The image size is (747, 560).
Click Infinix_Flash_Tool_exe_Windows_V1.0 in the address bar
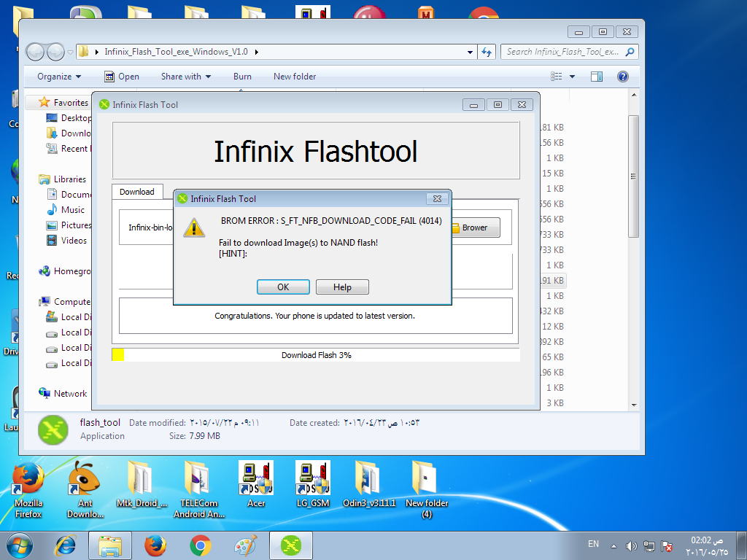(x=176, y=52)
